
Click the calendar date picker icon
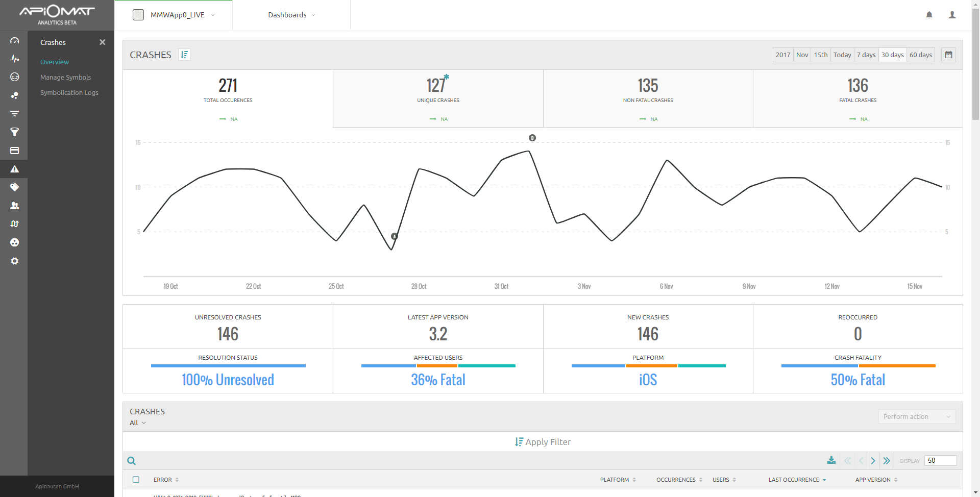(x=948, y=55)
